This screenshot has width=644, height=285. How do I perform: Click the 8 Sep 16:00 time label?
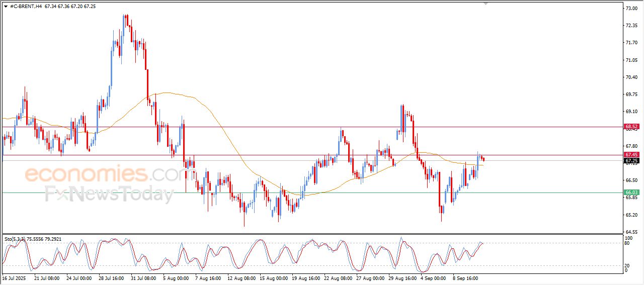tap(465, 277)
